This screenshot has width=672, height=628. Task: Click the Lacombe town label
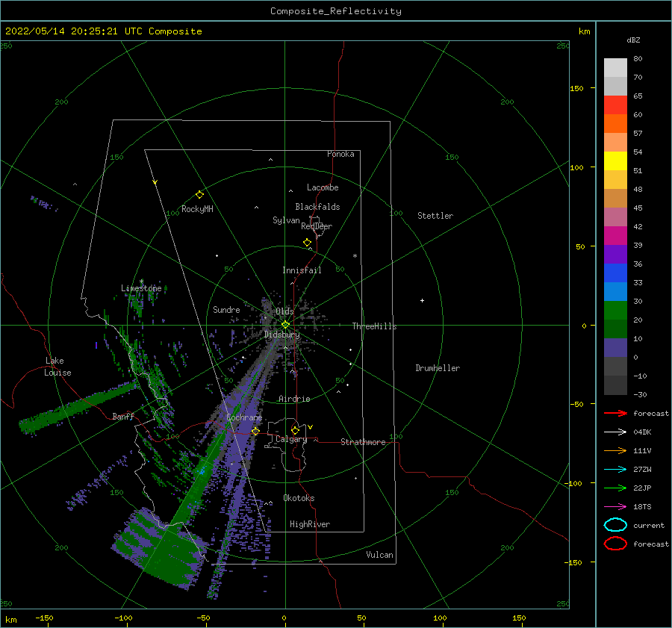(323, 187)
